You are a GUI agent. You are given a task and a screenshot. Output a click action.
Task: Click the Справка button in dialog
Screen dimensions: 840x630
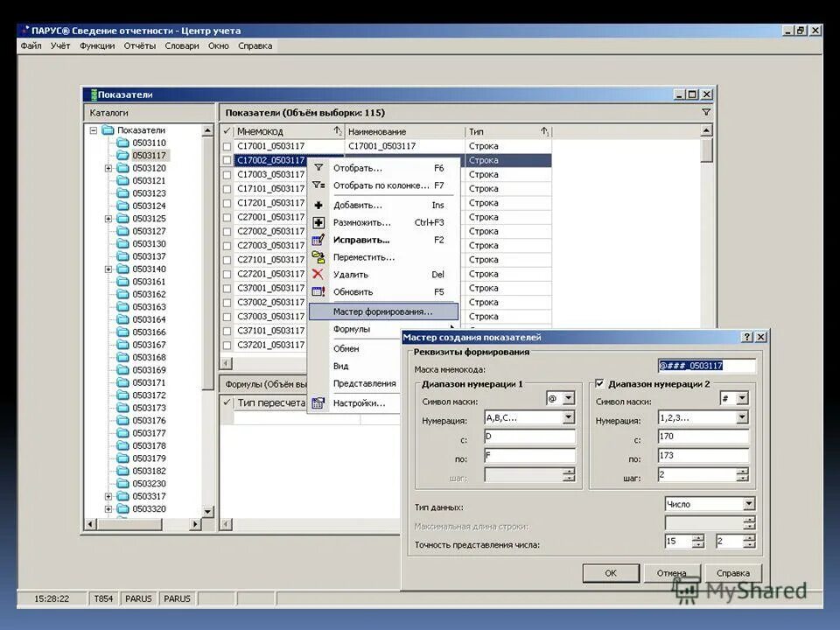coord(733,572)
